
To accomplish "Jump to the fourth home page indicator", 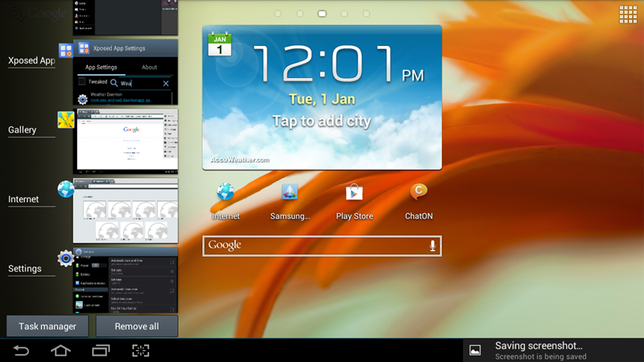I will pyautogui.click(x=345, y=14).
